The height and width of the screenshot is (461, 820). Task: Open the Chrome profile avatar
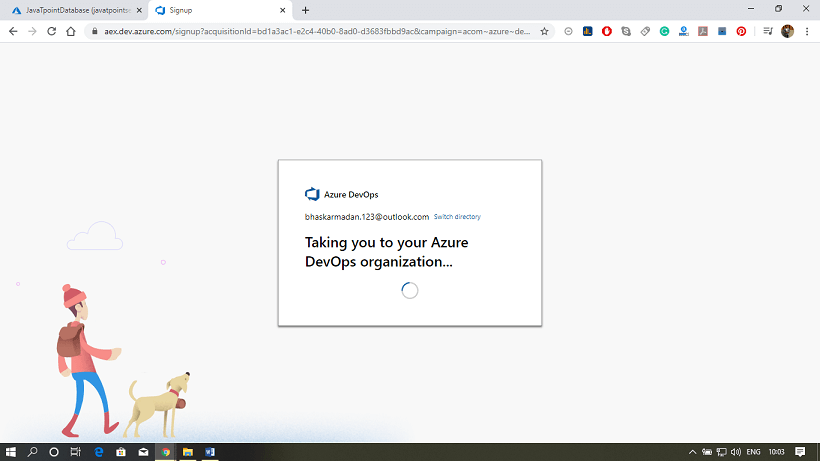click(788, 31)
